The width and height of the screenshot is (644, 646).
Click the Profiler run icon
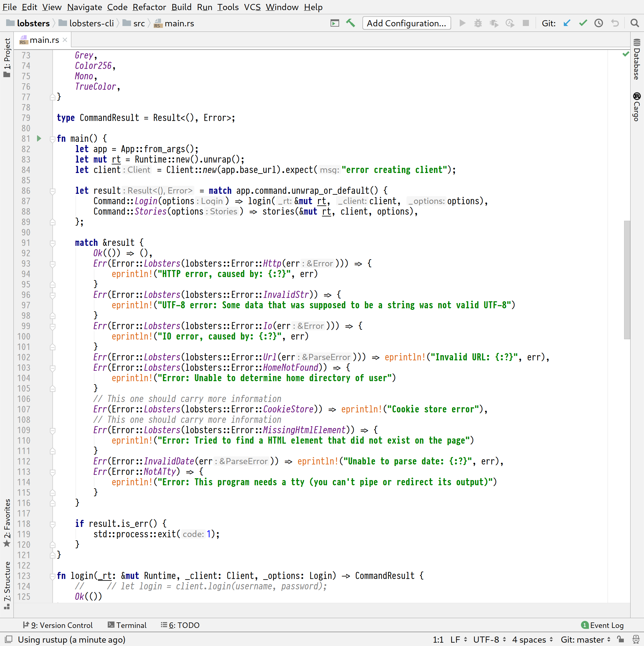click(510, 23)
